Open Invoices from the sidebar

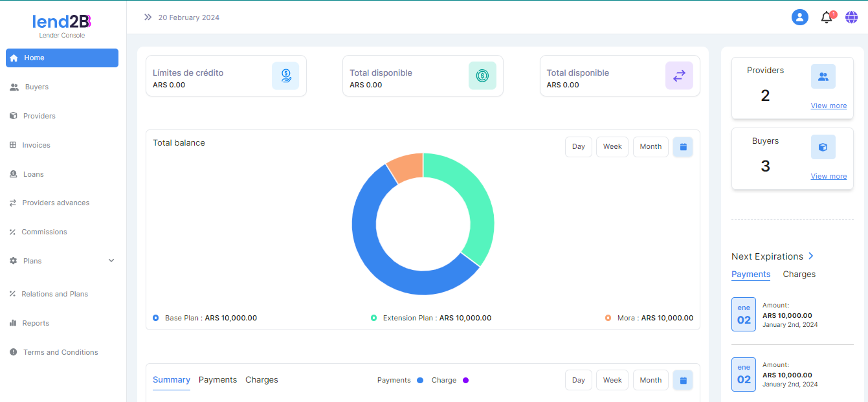(36, 145)
